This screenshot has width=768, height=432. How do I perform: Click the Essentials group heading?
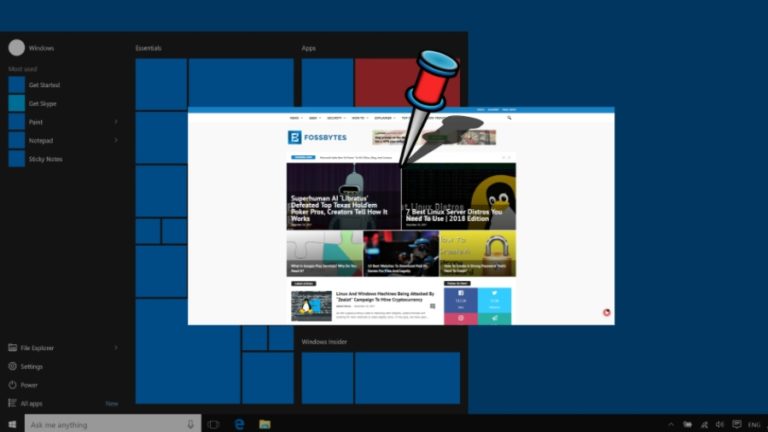[x=148, y=48]
